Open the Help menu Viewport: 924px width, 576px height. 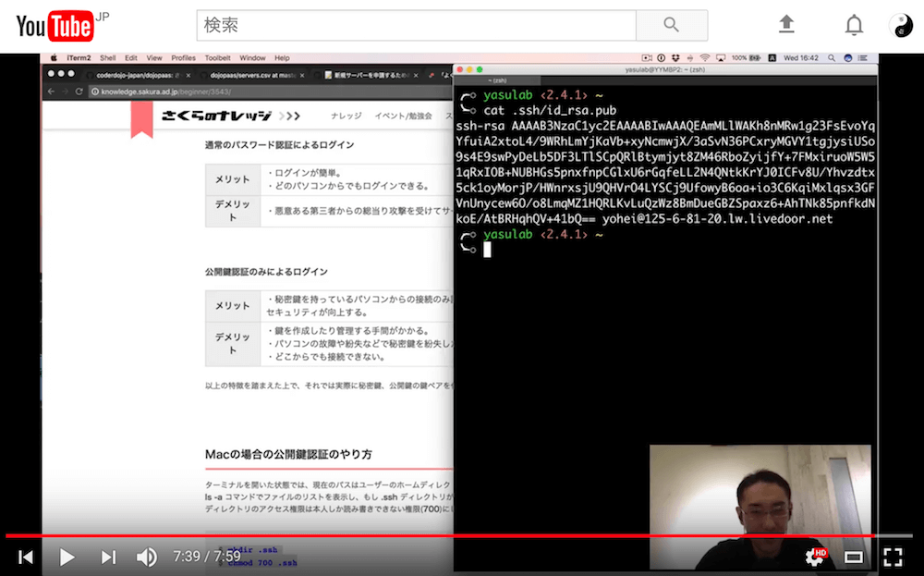282,57
